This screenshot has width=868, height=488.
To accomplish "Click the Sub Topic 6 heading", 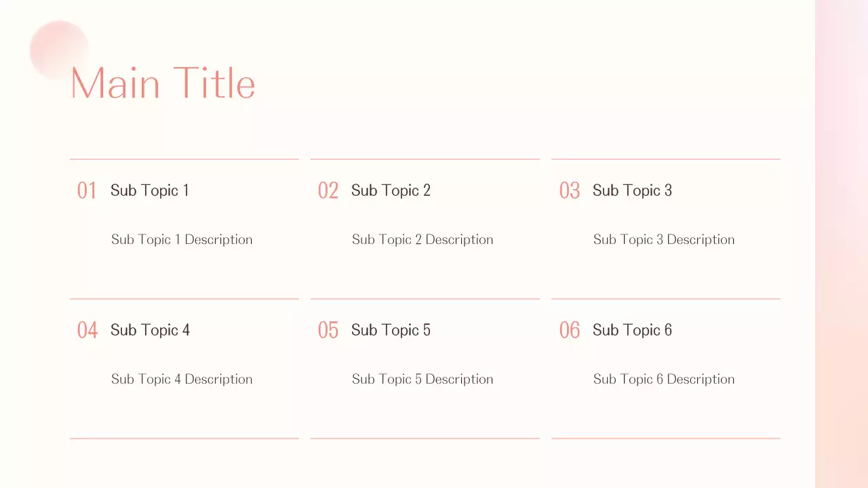I will point(632,330).
